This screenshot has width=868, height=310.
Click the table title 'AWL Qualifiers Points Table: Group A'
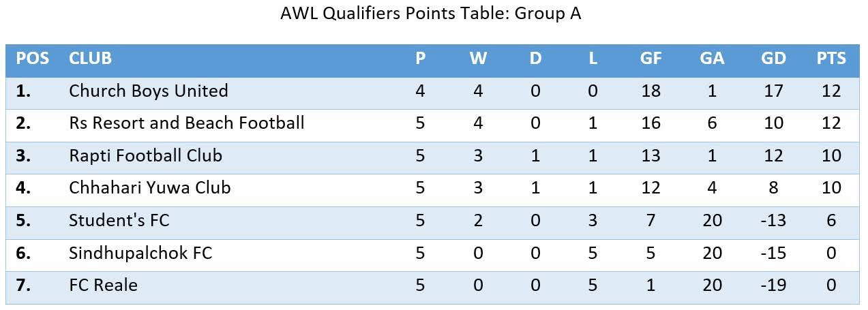pos(430,14)
